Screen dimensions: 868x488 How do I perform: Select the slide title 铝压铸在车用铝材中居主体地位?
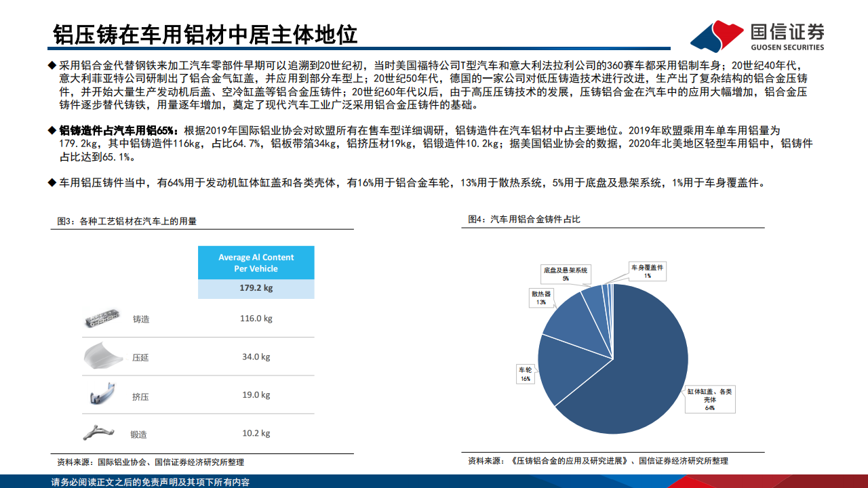pos(205,34)
